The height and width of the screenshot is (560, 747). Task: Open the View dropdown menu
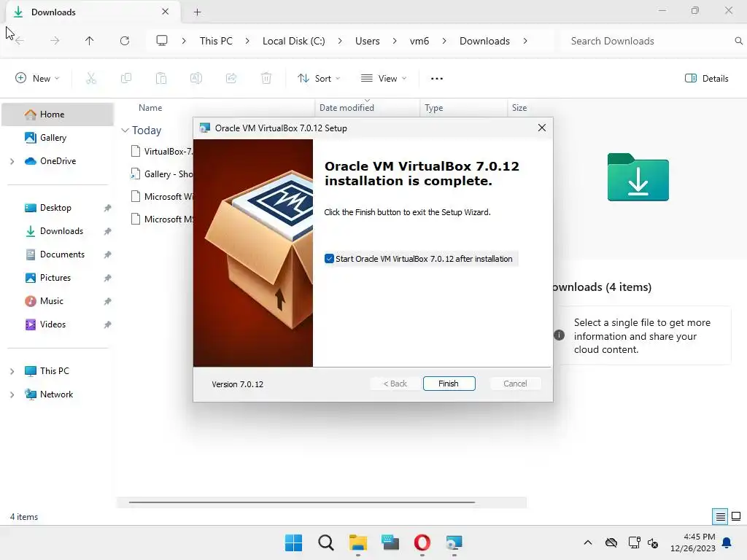coord(384,78)
